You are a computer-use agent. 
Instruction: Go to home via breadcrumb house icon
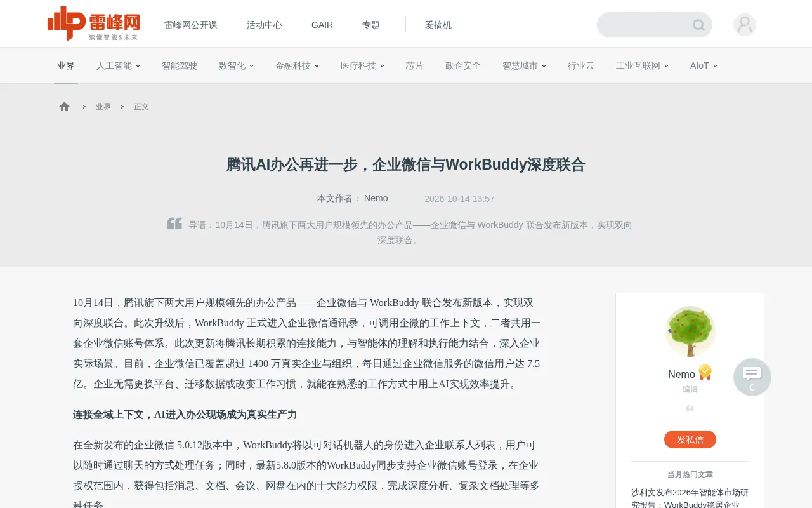coord(64,107)
